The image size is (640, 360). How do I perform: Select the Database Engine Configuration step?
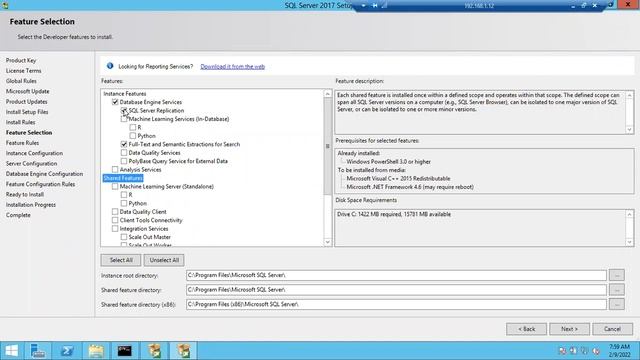pyautogui.click(x=44, y=174)
